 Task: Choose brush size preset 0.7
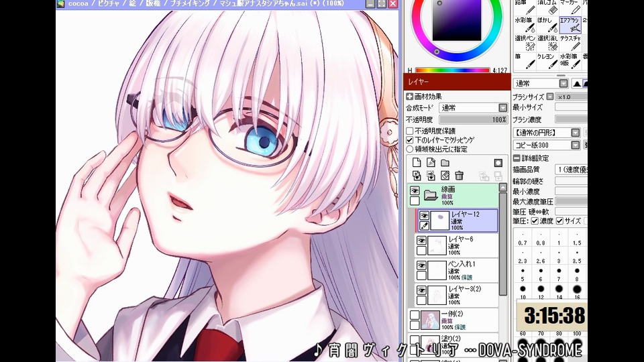(x=523, y=239)
